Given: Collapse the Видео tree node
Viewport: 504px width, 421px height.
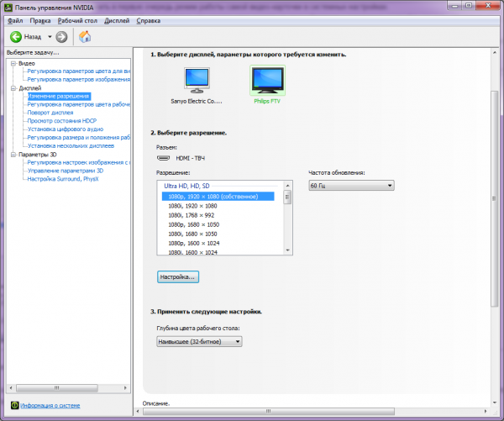Looking at the screenshot, I should point(13,63).
